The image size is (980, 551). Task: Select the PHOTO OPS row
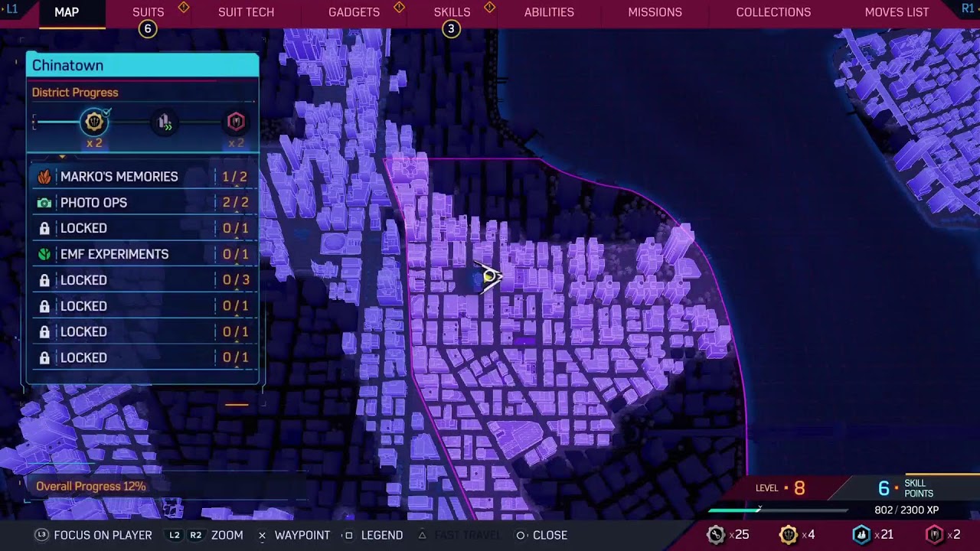143,203
